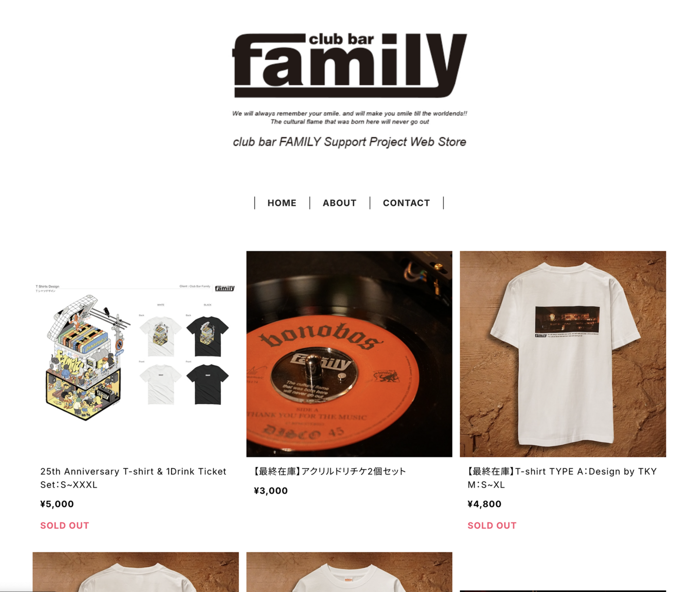Click the small family logo in T-shirt design header
The height and width of the screenshot is (592, 700).
pyautogui.click(x=225, y=288)
